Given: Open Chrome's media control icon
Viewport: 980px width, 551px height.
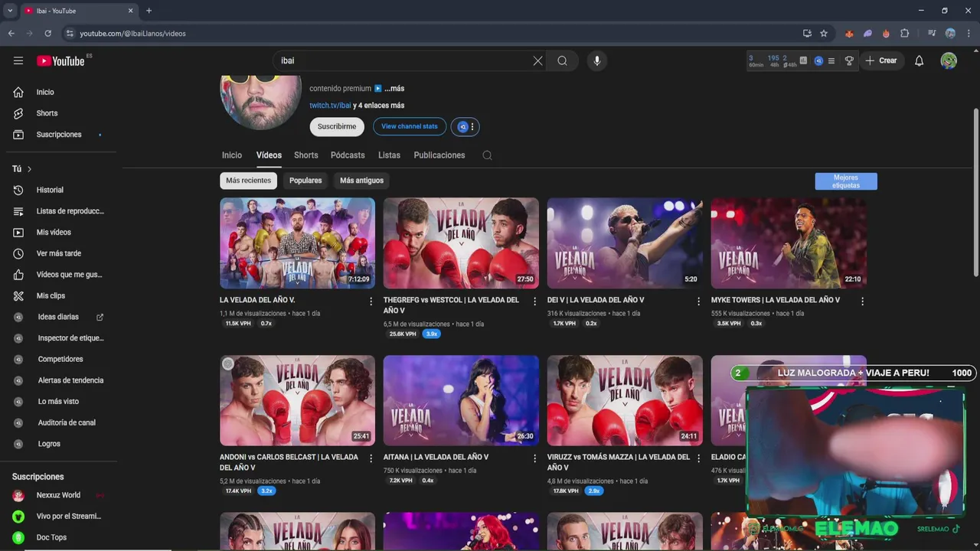Looking at the screenshot, I should tap(932, 34).
